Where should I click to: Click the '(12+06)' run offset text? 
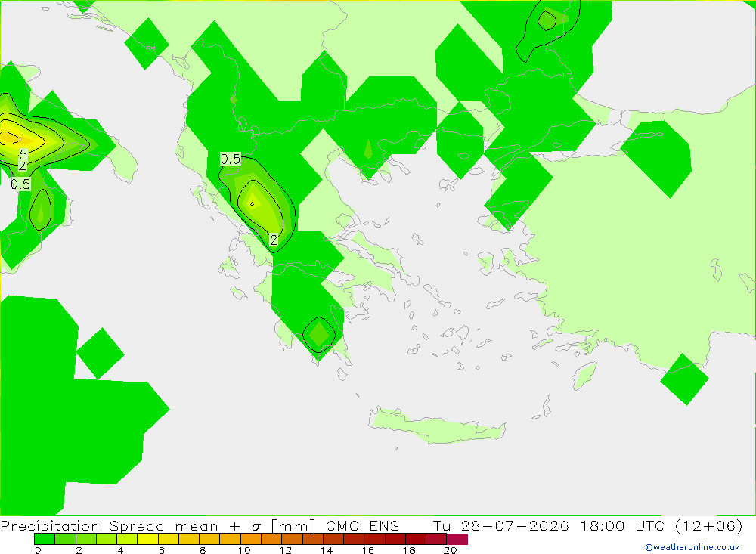click(x=709, y=525)
